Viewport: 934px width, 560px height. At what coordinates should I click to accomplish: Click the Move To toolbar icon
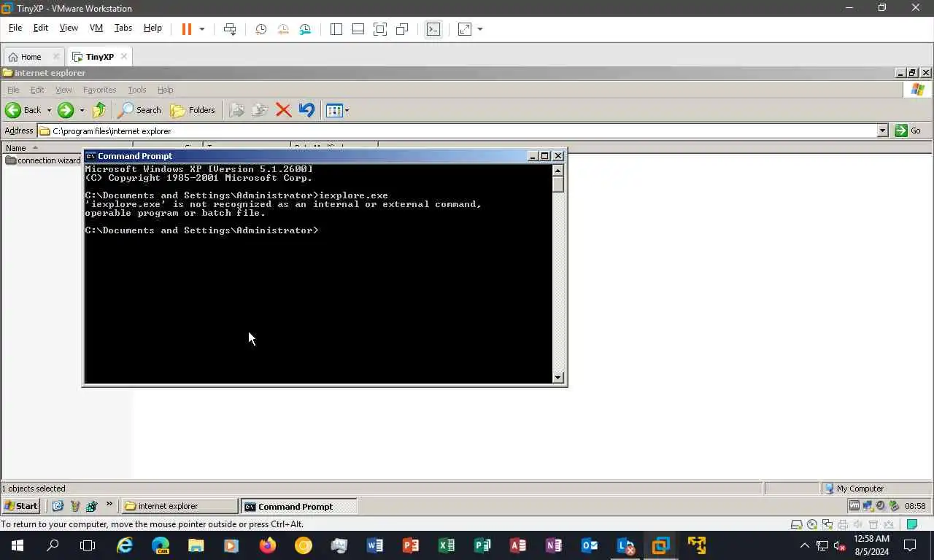(x=236, y=110)
